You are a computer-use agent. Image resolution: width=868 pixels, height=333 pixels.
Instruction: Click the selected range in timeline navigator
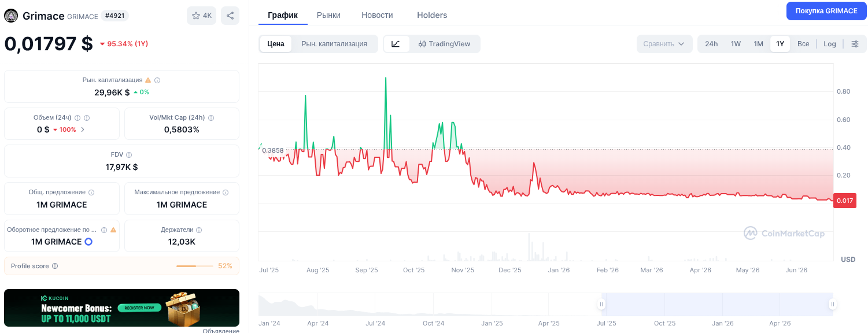point(717,304)
